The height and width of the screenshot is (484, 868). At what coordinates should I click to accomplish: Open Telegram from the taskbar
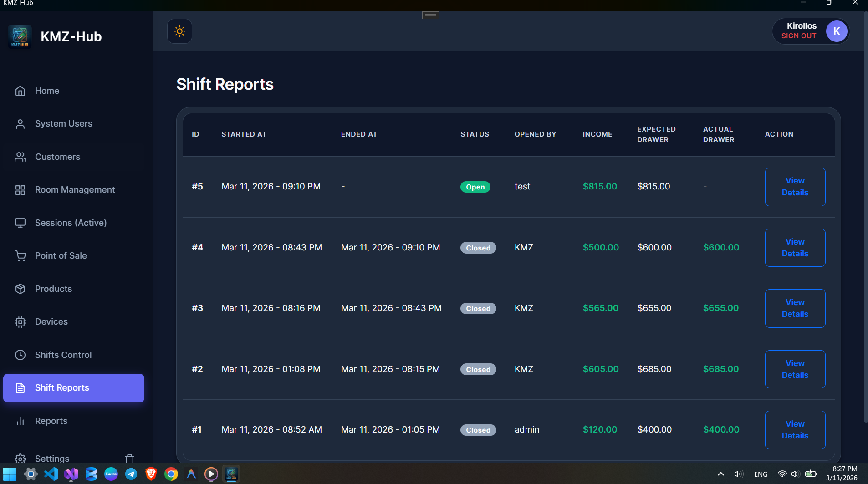(131, 474)
